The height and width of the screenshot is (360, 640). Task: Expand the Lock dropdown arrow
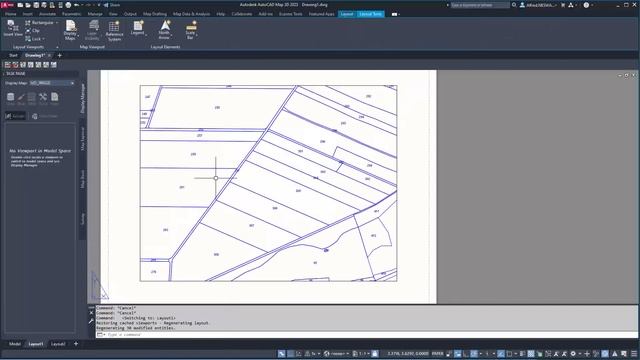click(43, 39)
